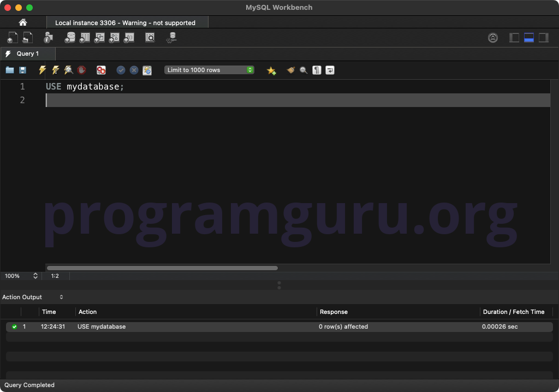The image size is (559, 392).
Task: Toggle continue on error option
Action: (x=101, y=70)
